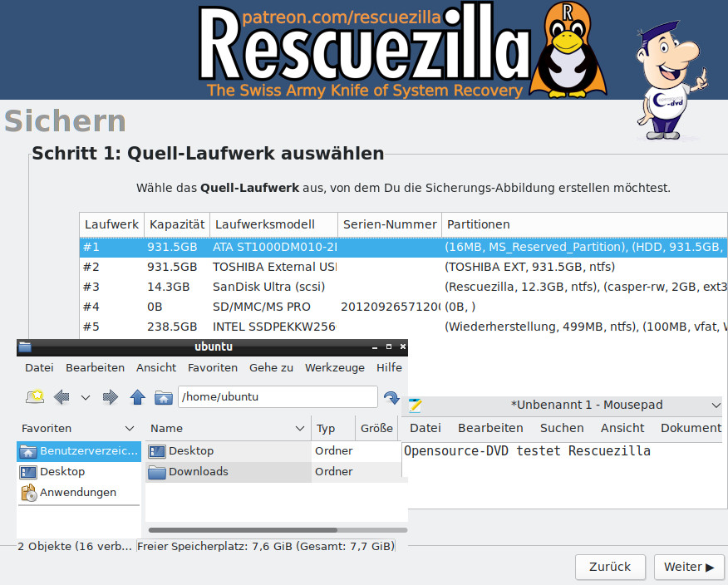The width and height of the screenshot is (728, 585).
Task: Open the Mousepad titlebar dropdown chevron
Action: [716, 406]
